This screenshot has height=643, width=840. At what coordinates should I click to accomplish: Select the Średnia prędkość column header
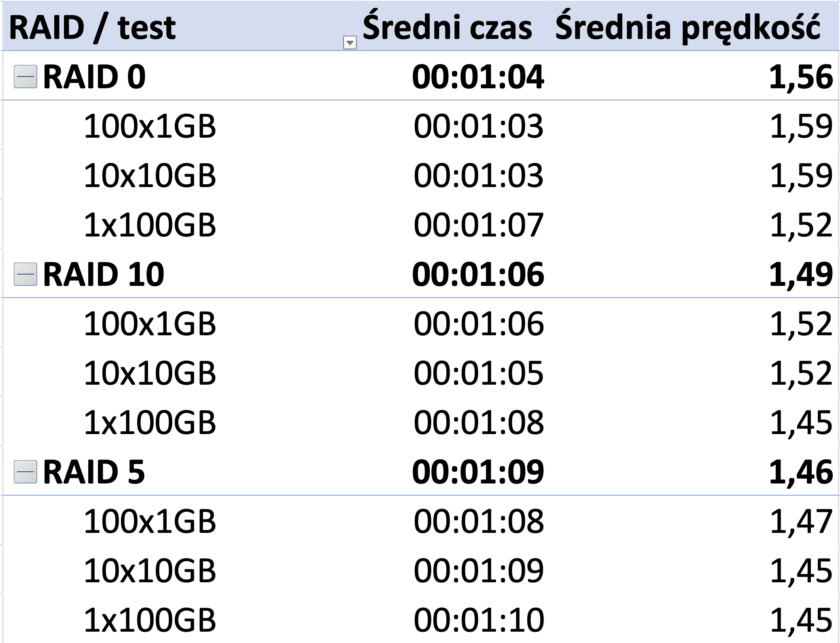pyautogui.click(x=687, y=28)
